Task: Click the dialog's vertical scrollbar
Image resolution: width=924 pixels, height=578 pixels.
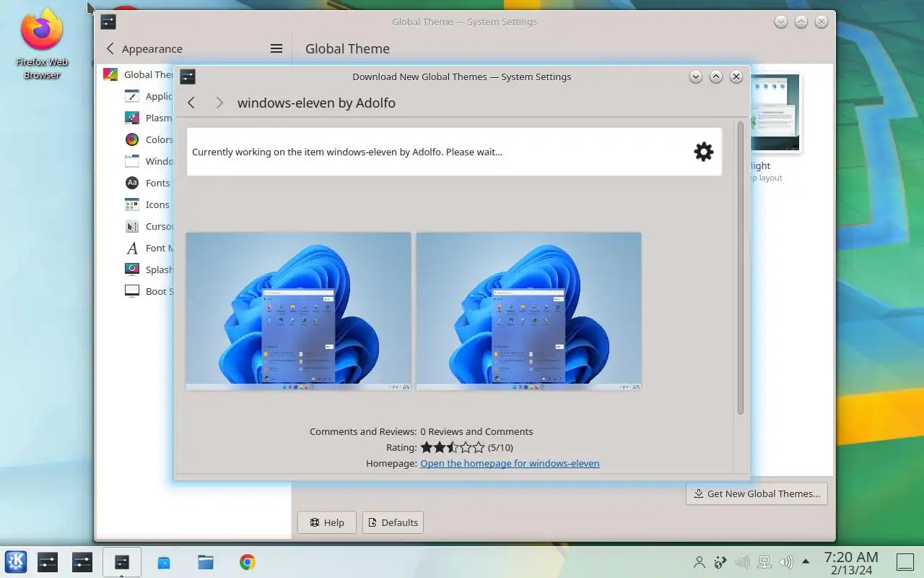Action: coord(740,268)
